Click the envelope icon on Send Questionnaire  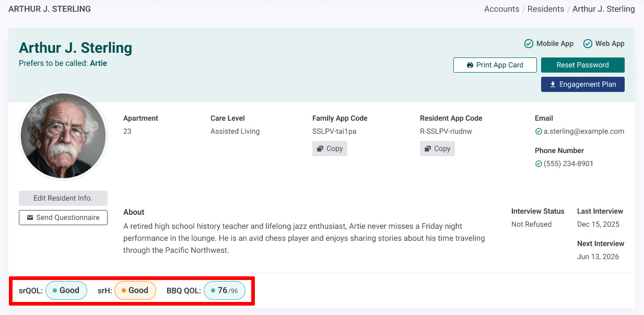30,218
